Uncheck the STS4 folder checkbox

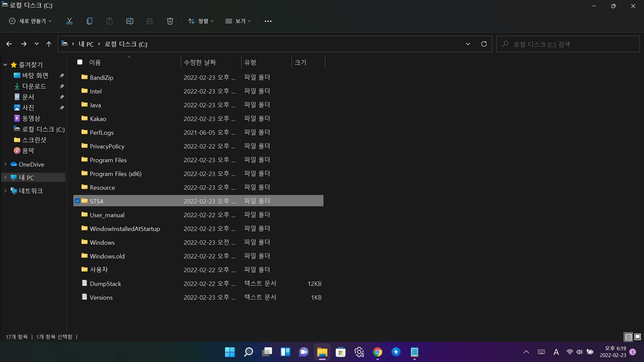click(77, 201)
